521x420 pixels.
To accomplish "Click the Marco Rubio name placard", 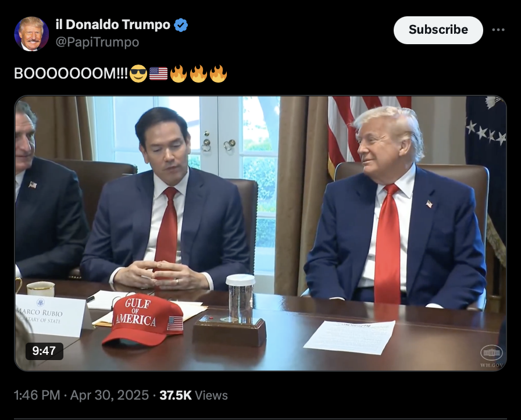I will 50,315.
